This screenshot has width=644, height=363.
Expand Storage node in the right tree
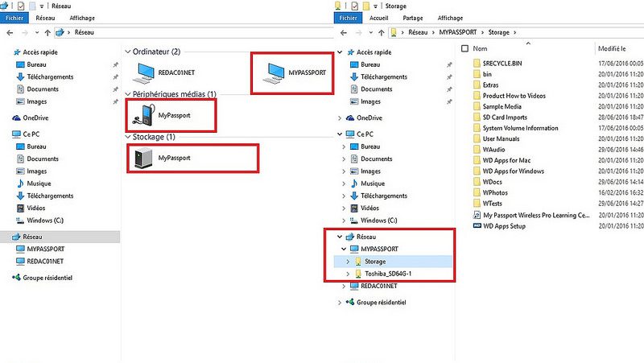348,262
